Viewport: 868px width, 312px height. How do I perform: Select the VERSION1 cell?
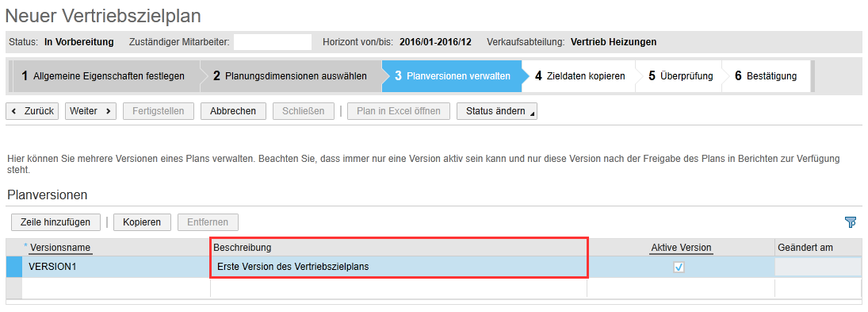tap(116, 267)
